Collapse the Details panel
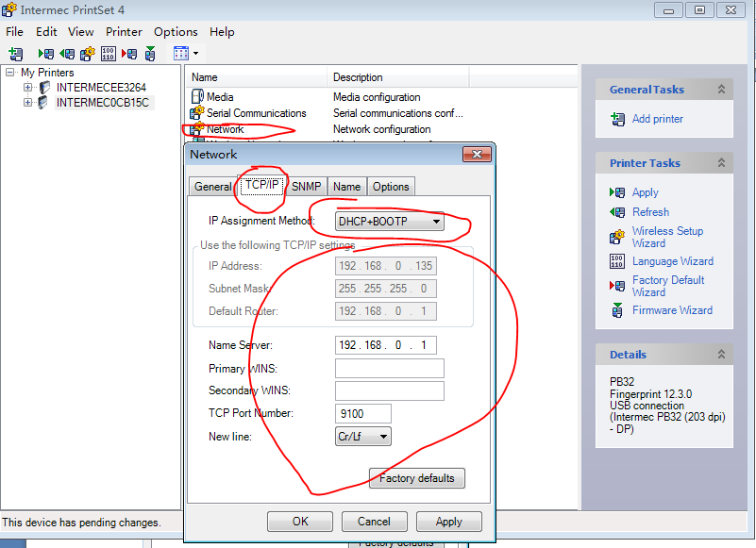The height and width of the screenshot is (548, 756). tap(721, 355)
